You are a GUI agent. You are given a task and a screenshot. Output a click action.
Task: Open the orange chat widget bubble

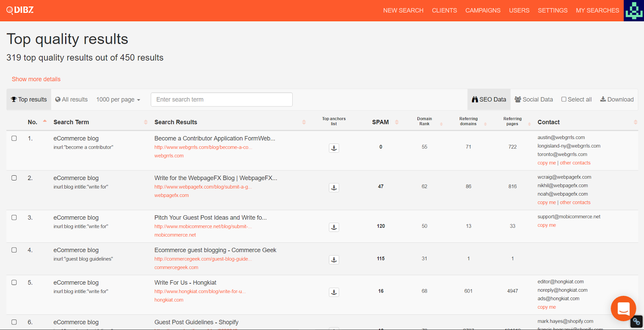[x=623, y=308]
